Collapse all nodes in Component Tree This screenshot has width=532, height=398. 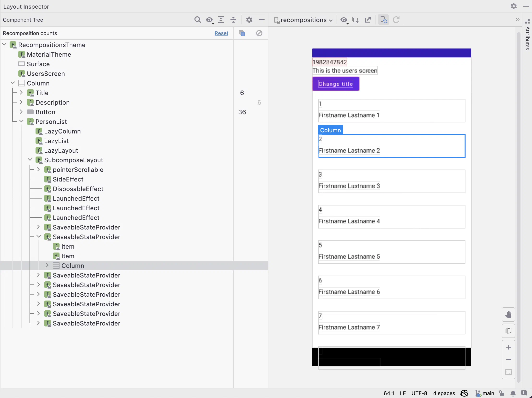(x=233, y=20)
